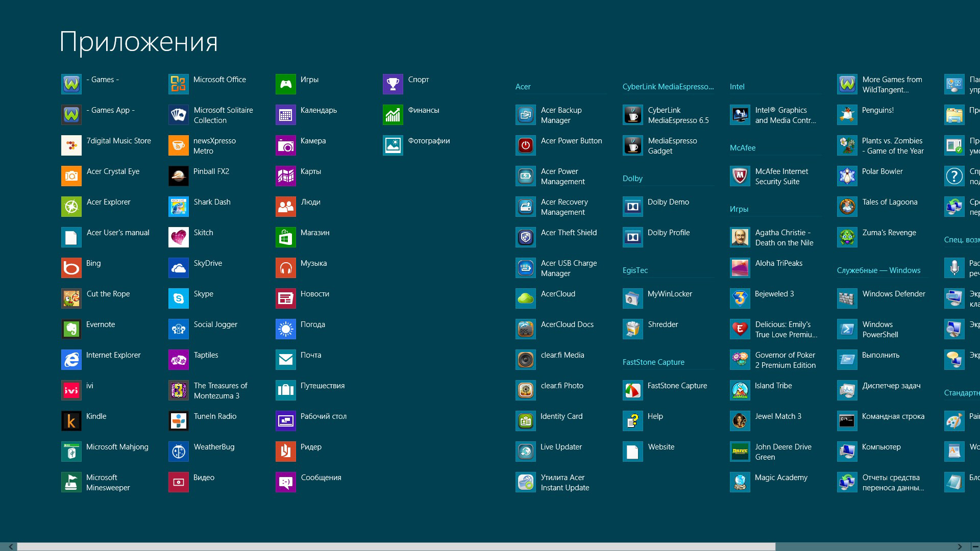
Task: Click the scrollbar's left arrow
Action: [x=10, y=546]
